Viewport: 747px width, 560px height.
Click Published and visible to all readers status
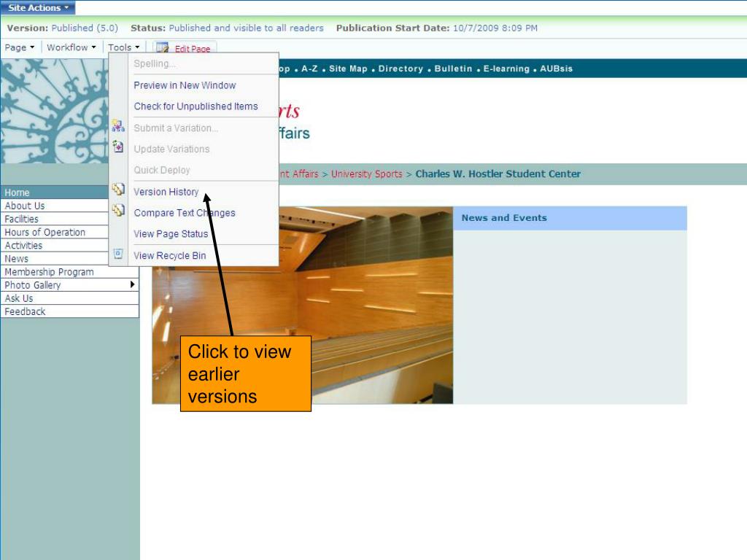pos(247,28)
